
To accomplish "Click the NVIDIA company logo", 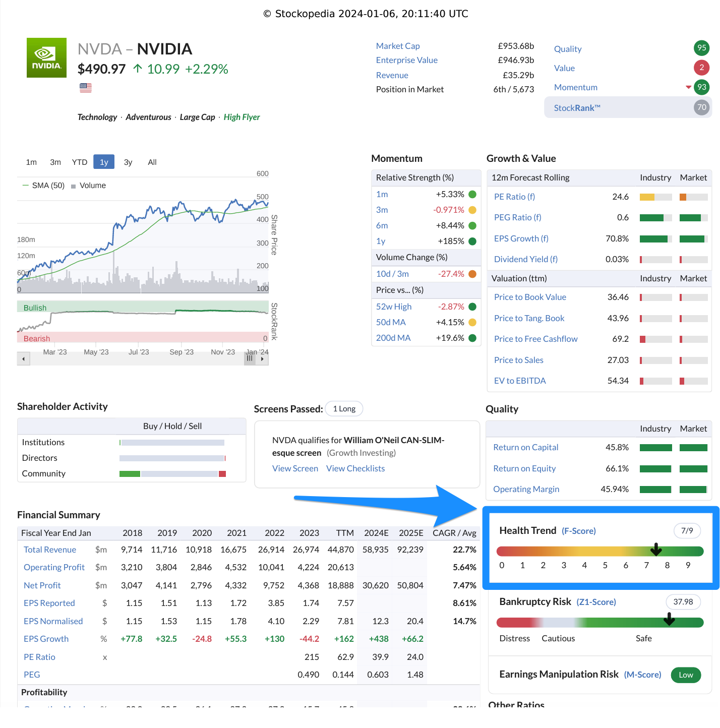I will click(x=46, y=57).
